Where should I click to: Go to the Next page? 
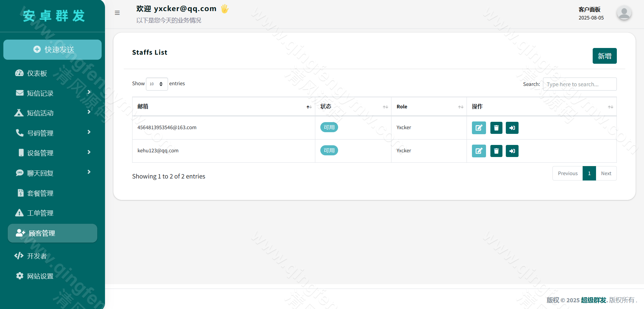tap(606, 173)
